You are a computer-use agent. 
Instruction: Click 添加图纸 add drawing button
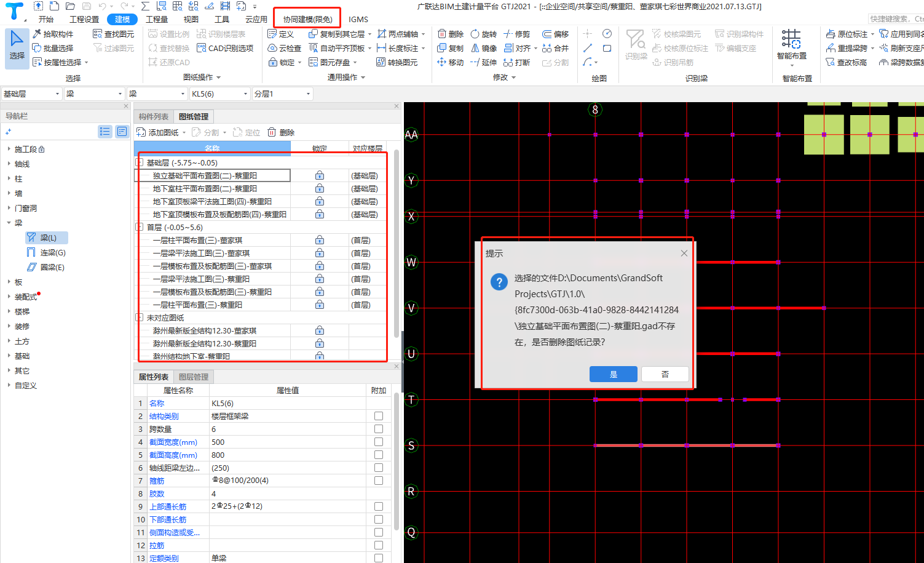[x=159, y=132]
